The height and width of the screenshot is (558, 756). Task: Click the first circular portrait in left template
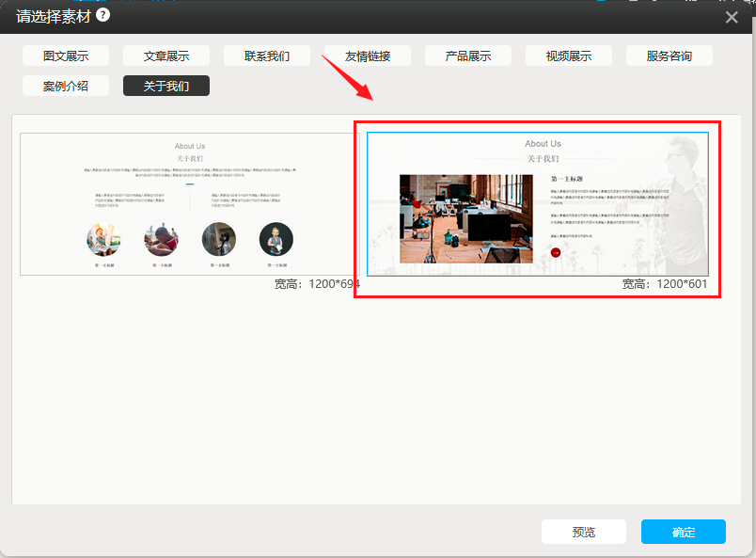point(103,239)
